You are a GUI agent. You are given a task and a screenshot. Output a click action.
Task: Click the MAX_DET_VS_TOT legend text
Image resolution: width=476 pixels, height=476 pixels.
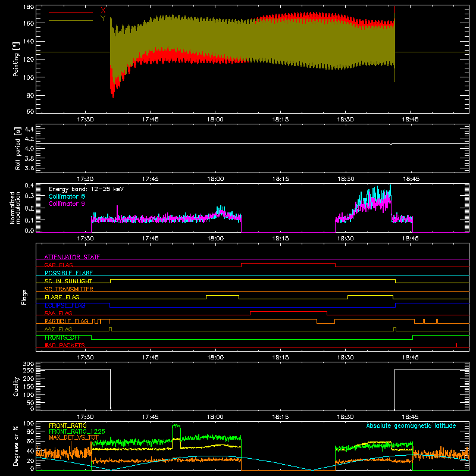[x=74, y=437]
